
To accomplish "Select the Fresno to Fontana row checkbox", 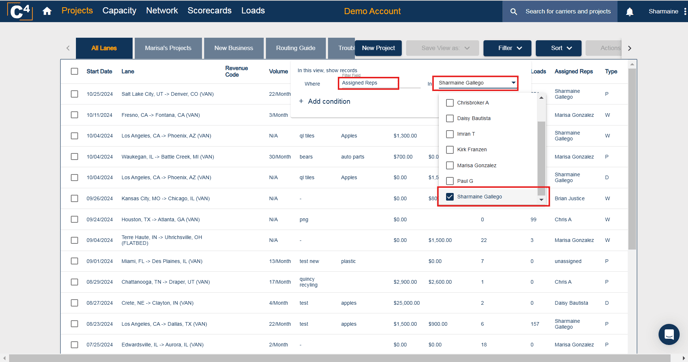I will (75, 115).
